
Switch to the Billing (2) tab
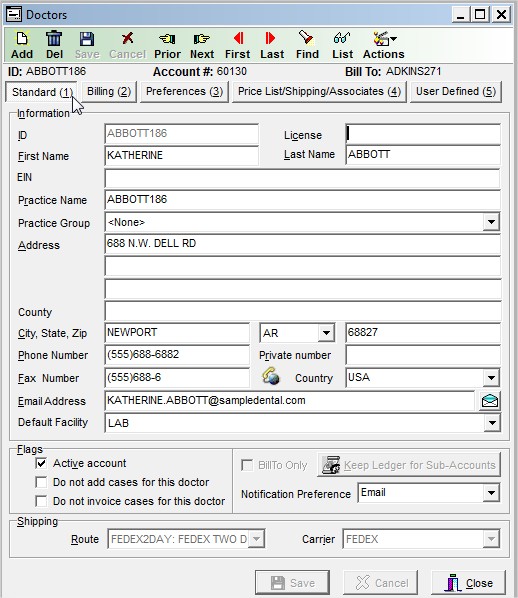(109, 92)
